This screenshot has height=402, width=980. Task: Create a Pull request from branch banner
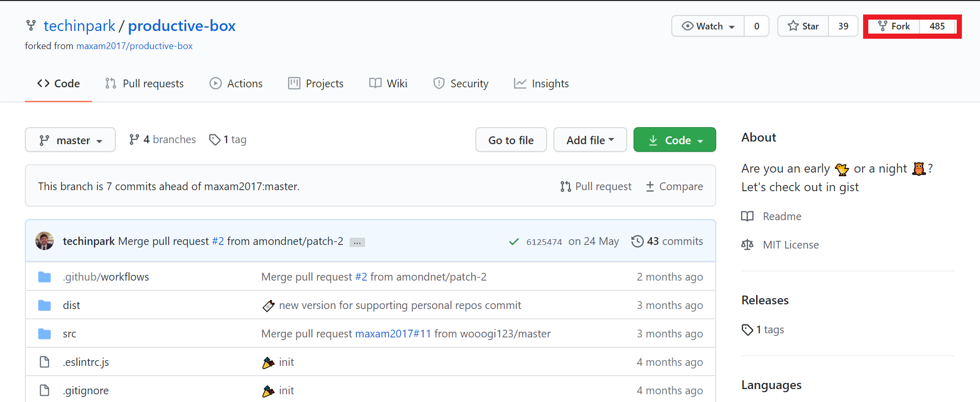click(596, 187)
